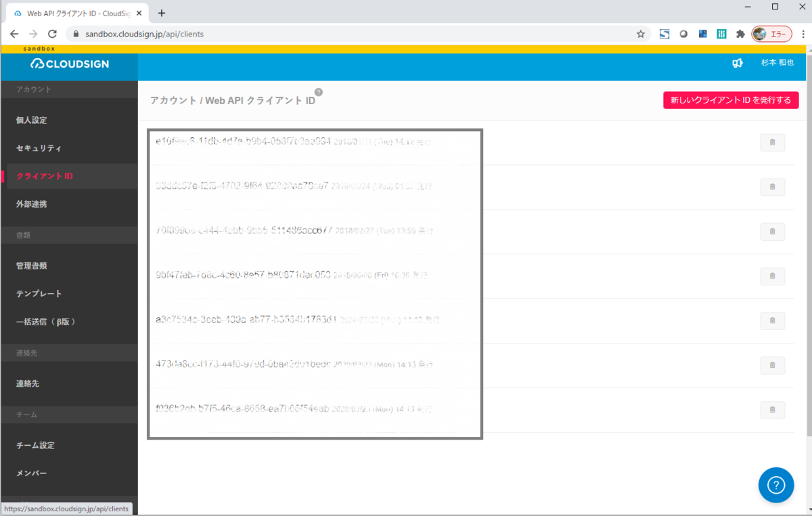Go forward in browser history

[33, 34]
